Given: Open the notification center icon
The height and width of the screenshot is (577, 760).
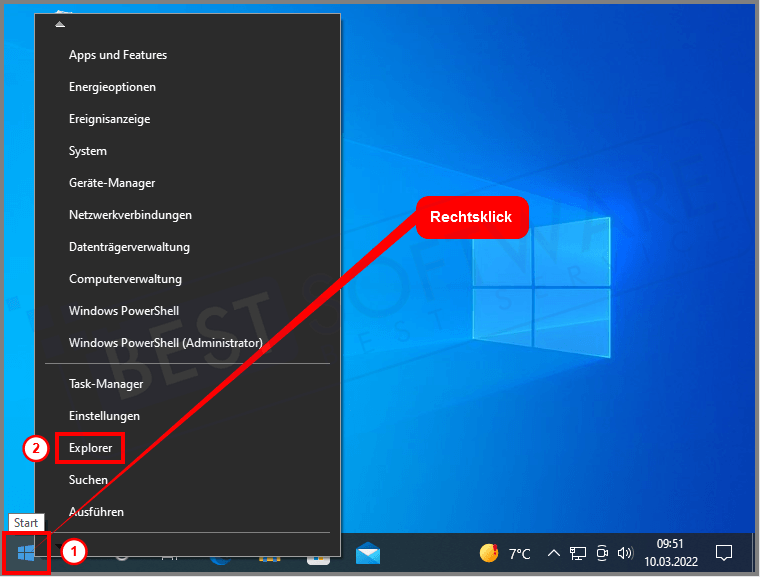Looking at the screenshot, I should (x=724, y=553).
